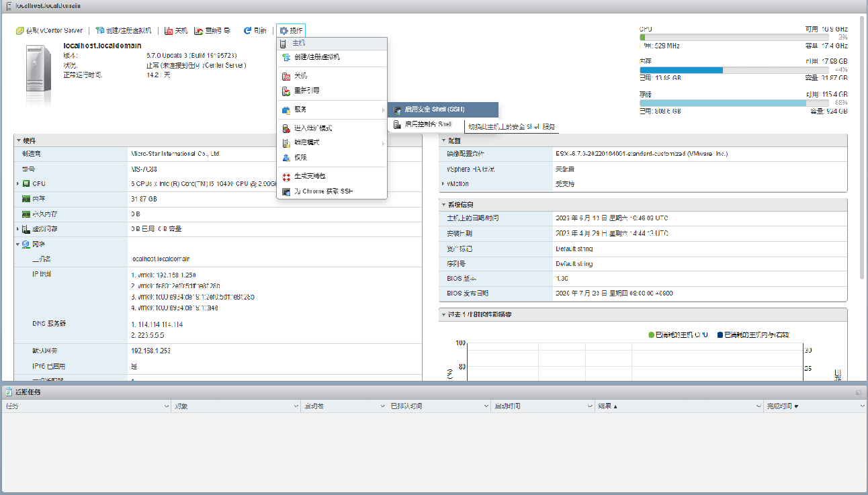Image resolution: width=868 pixels, height=495 pixels.
Task: Click the 刷新 refresh icon in toolbar
Action: (247, 31)
